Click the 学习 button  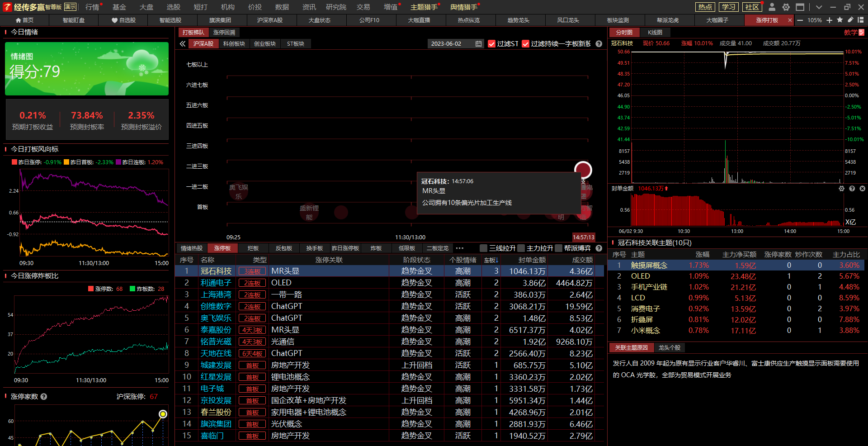tap(728, 7)
